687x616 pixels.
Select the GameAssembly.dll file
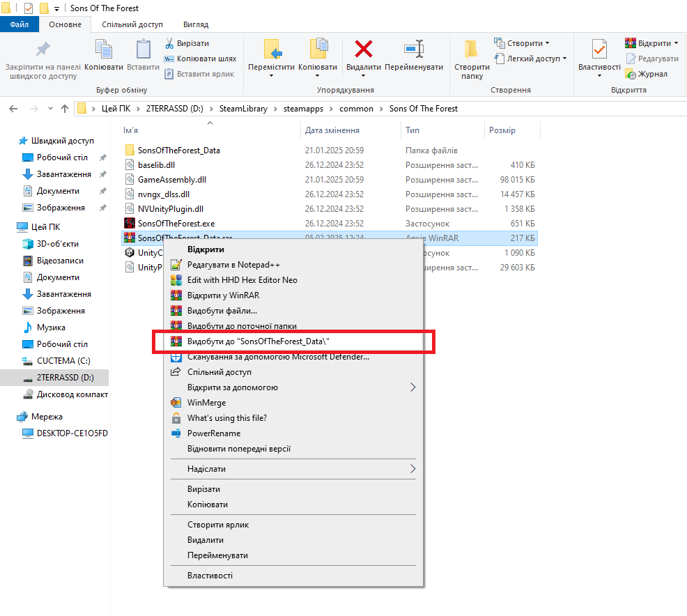click(171, 180)
